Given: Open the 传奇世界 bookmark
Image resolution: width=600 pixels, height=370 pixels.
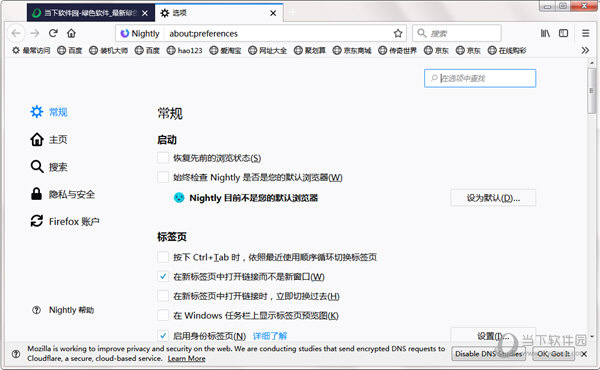Looking at the screenshot, I should [x=398, y=50].
